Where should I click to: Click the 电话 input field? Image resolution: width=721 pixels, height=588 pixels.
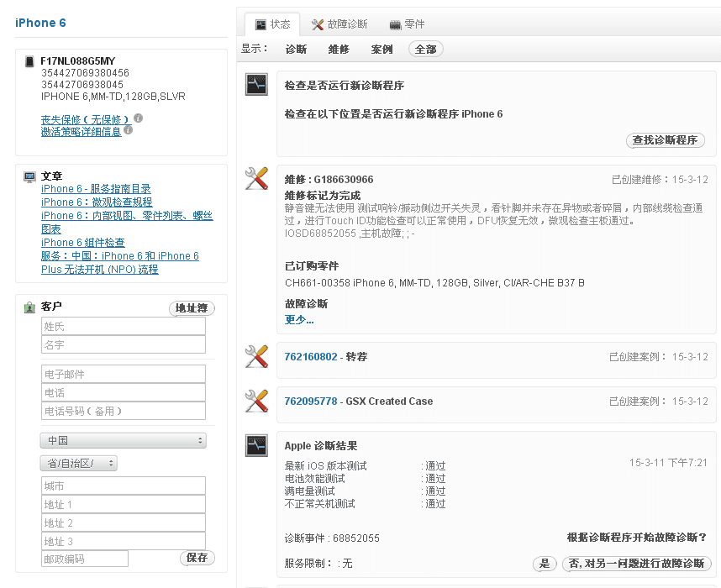click(x=124, y=392)
